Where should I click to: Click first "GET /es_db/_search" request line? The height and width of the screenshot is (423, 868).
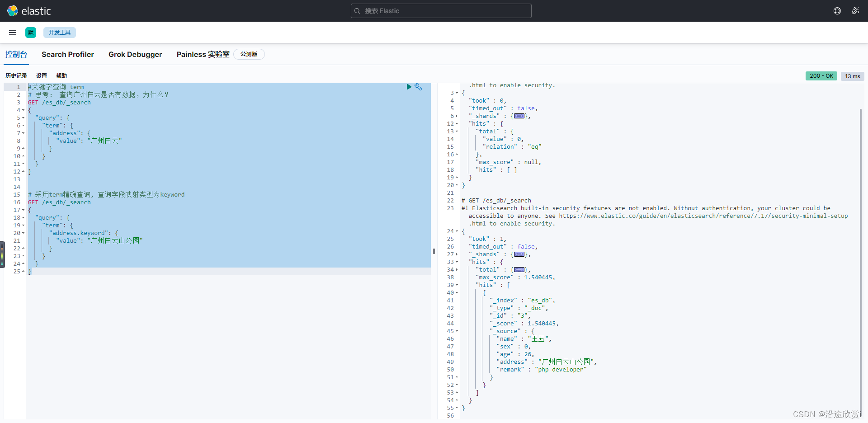coord(59,103)
